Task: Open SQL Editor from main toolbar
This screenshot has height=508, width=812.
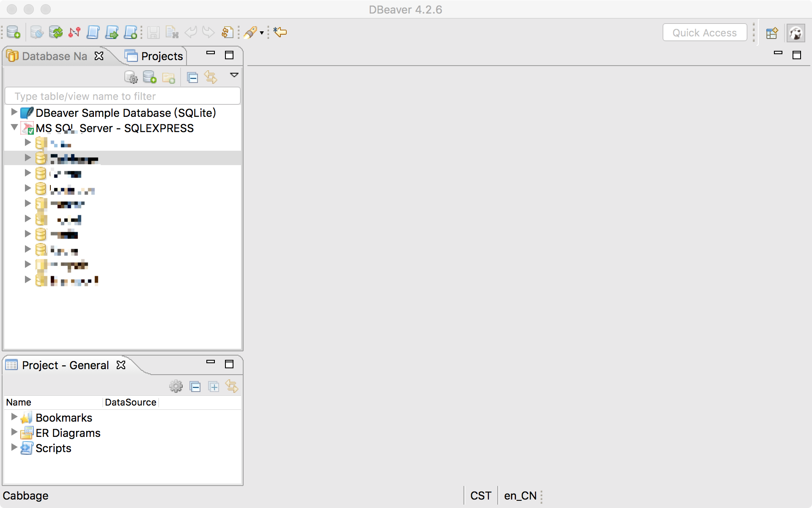Action: [x=93, y=32]
